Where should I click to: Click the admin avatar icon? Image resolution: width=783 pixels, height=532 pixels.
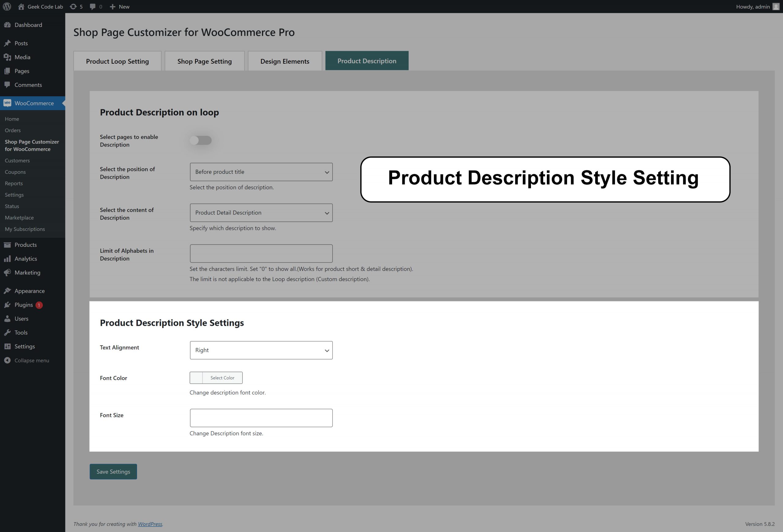776,6
